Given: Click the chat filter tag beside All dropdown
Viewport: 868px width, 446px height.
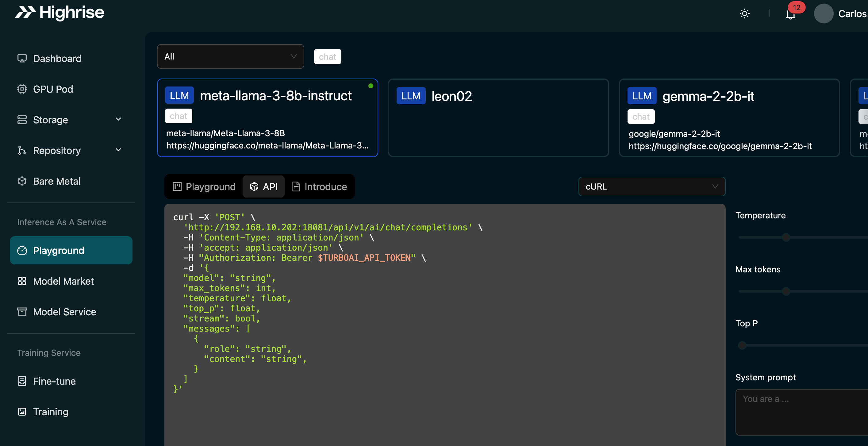Looking at the screenshot, I should [x=328, y=57].
